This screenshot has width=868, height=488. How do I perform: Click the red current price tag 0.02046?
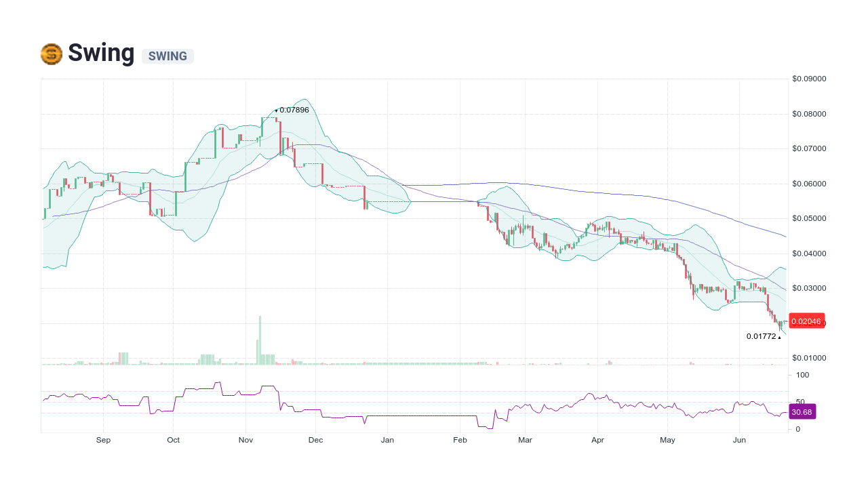(x=807, y=321)
